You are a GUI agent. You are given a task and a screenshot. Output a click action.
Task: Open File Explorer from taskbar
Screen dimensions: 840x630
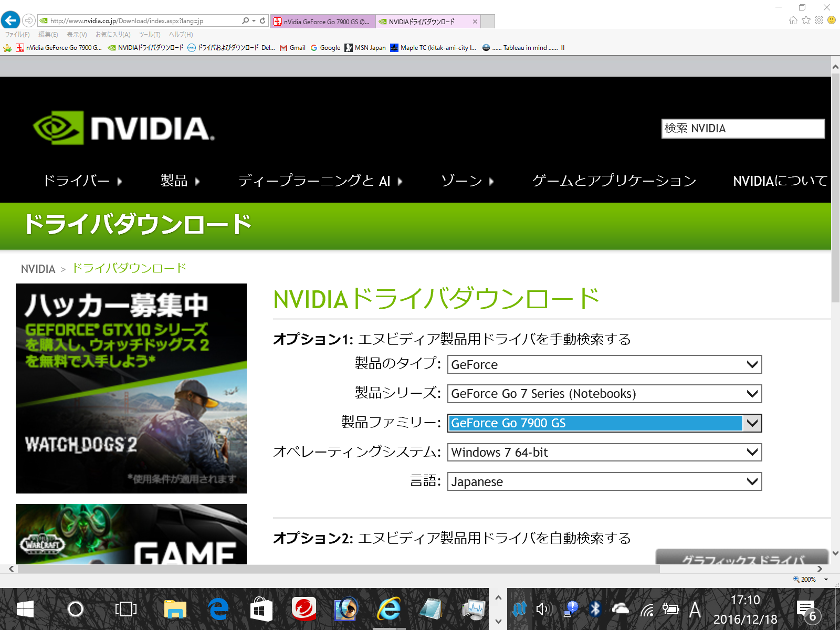pos(175,609)
